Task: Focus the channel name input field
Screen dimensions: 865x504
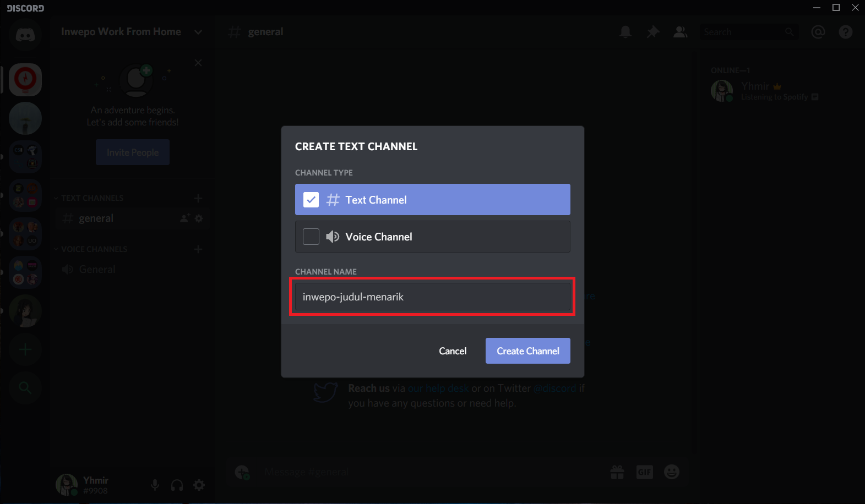Action: coord(433,297)
